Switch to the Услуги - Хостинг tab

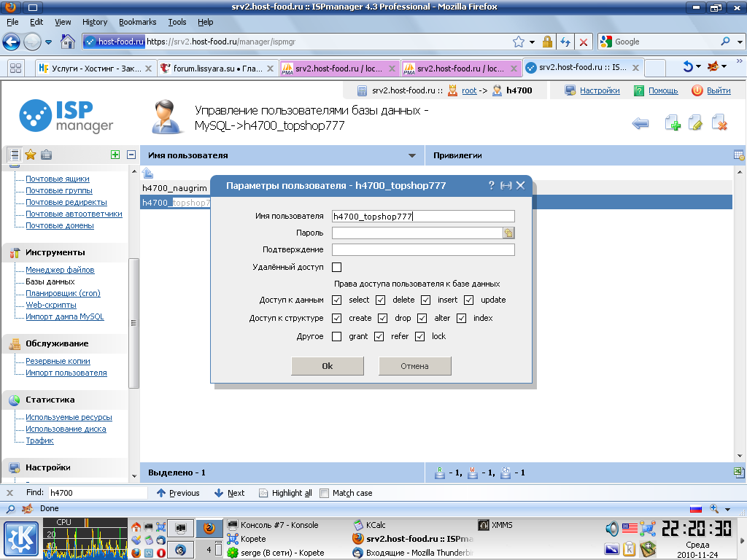(x=96, y=69)
